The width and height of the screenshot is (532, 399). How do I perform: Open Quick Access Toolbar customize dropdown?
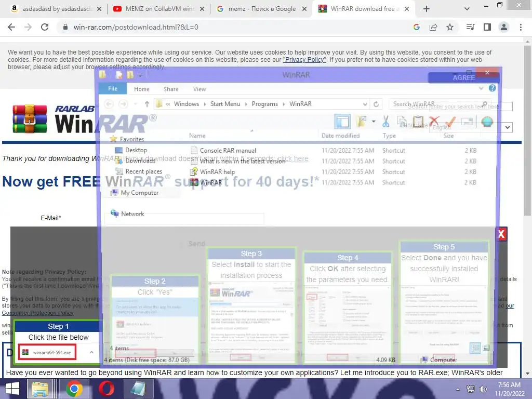pos(139,75)
